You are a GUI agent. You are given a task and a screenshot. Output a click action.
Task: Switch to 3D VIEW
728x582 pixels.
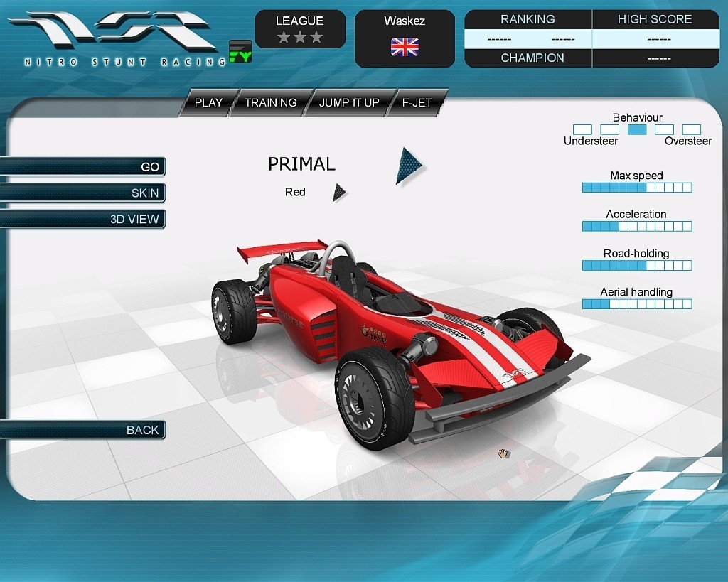point(82,219)
